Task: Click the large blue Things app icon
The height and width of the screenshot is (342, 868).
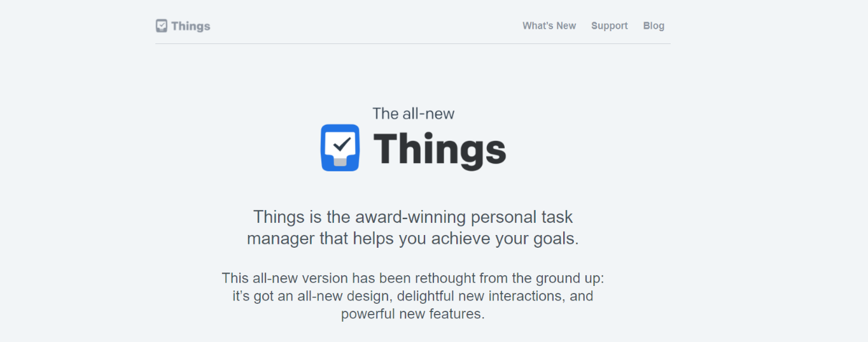Action: (x=340, y=148)
